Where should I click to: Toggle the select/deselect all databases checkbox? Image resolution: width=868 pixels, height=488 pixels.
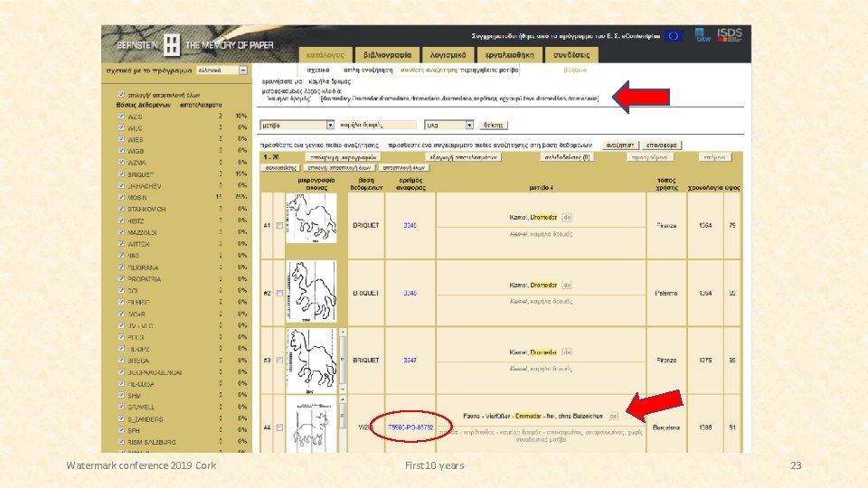(x=121, y=95)
